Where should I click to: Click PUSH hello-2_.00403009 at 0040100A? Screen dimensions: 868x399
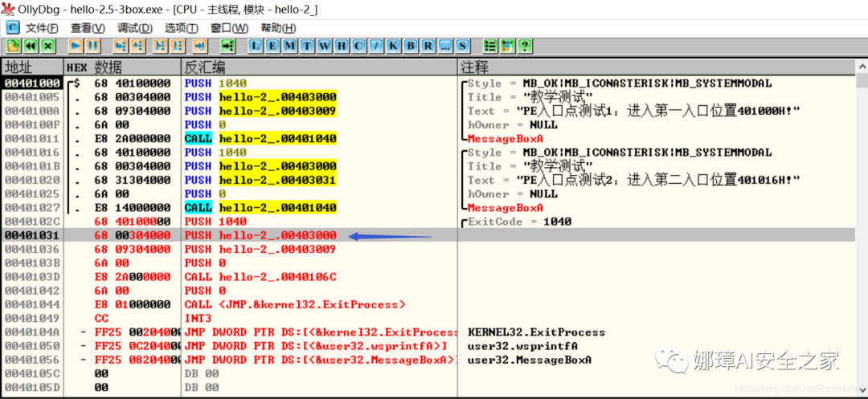[x=260, y=111]
